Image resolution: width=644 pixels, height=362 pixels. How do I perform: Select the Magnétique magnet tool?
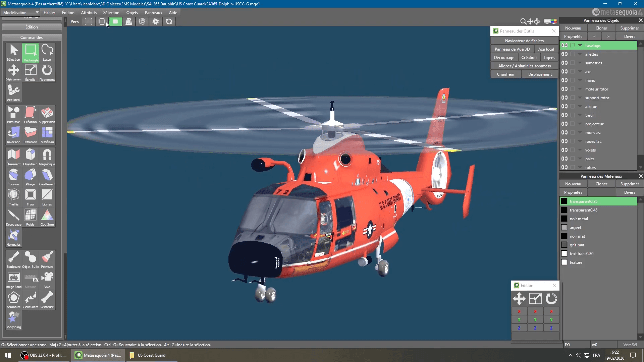[x=47, y=157]
